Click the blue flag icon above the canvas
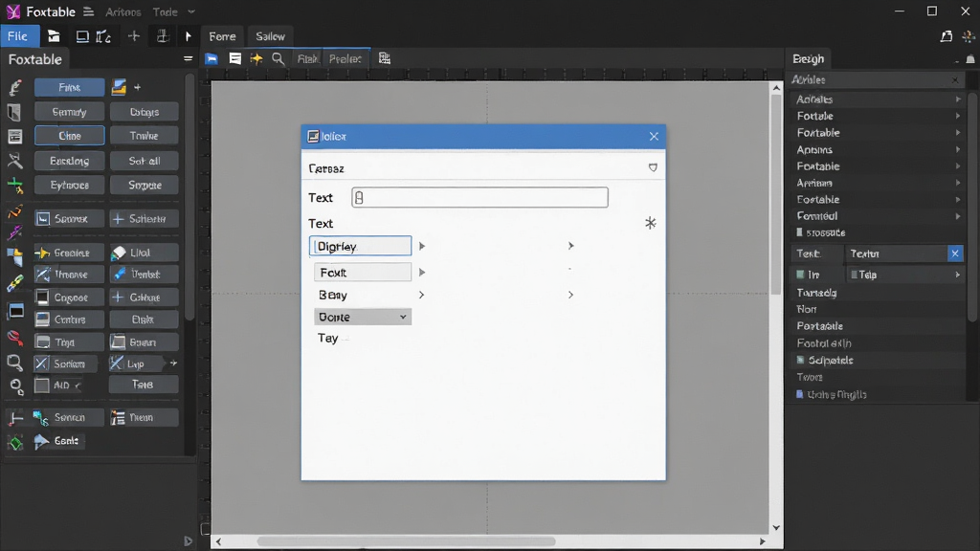The height and width of the screenshot is (551, 980). [212, 58]
